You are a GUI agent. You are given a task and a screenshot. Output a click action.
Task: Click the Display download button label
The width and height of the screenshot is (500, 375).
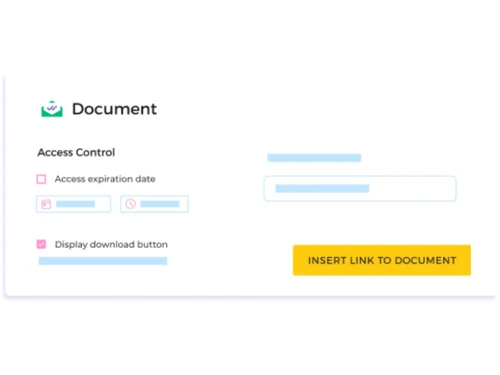[111, 244]
